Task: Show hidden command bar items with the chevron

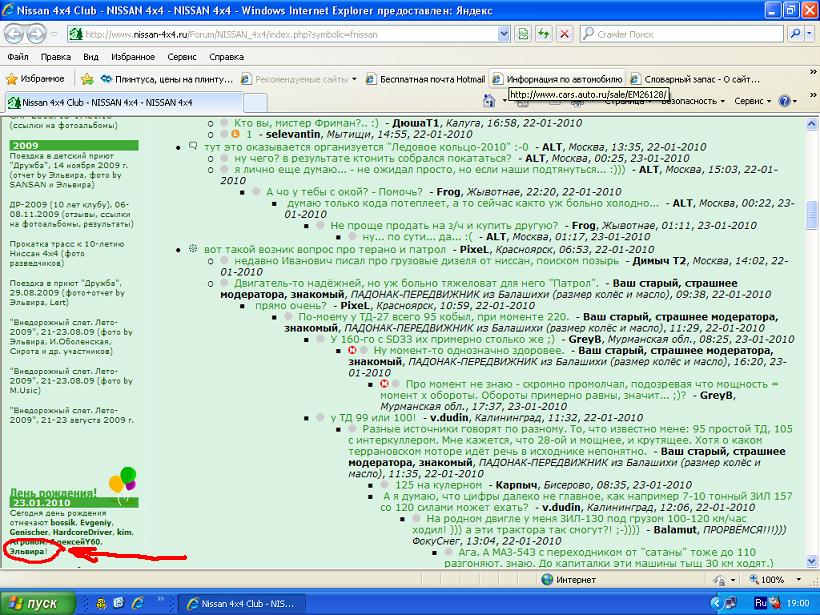Action: 813,95
